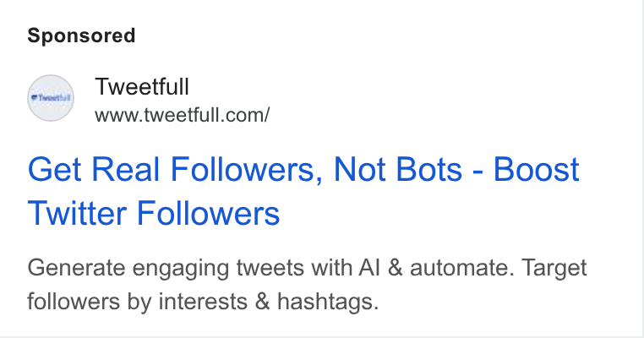Screen dimensions: 644x338
Task: Open the Tweetfull site name link
Action: [142, 87]
